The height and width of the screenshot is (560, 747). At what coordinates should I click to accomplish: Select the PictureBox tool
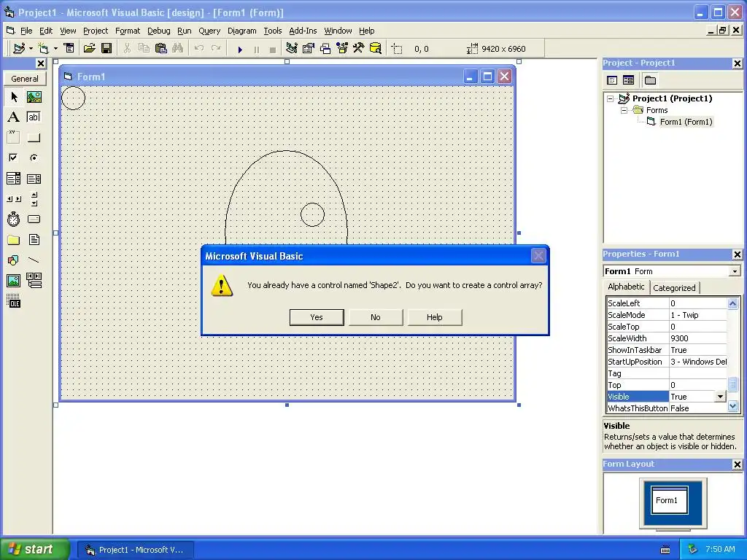(x=34, y=97)
